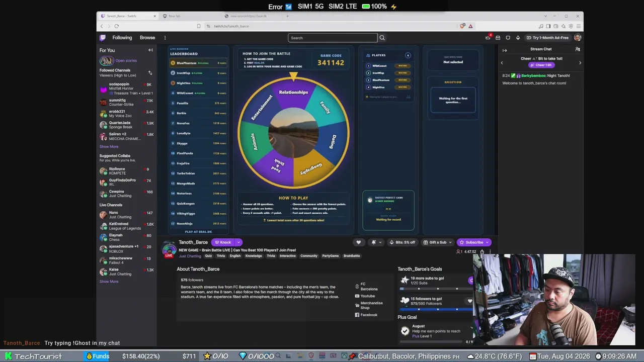Select the BrainBattle stream tag
The width and height of the screenshot is (644, 362).
[x=352, y=256]
